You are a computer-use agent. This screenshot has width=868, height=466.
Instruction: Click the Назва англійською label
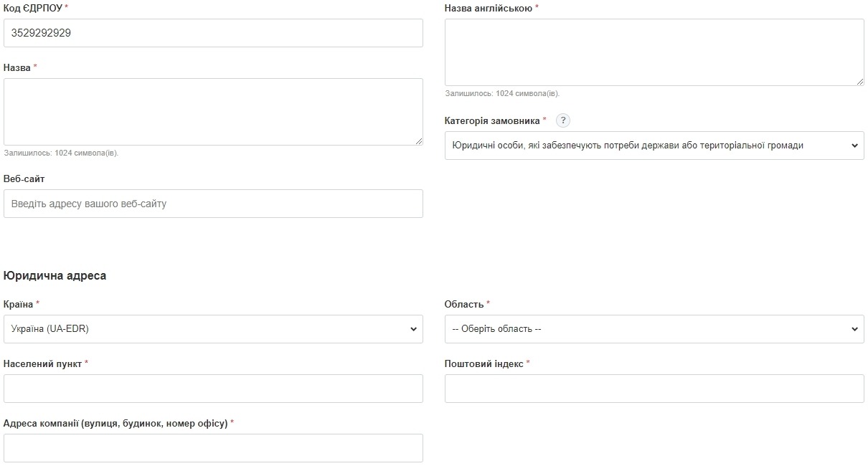click(488, 8)
